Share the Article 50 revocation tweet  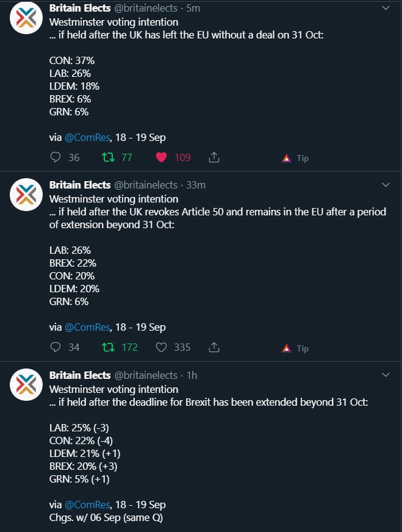[214, 348]
